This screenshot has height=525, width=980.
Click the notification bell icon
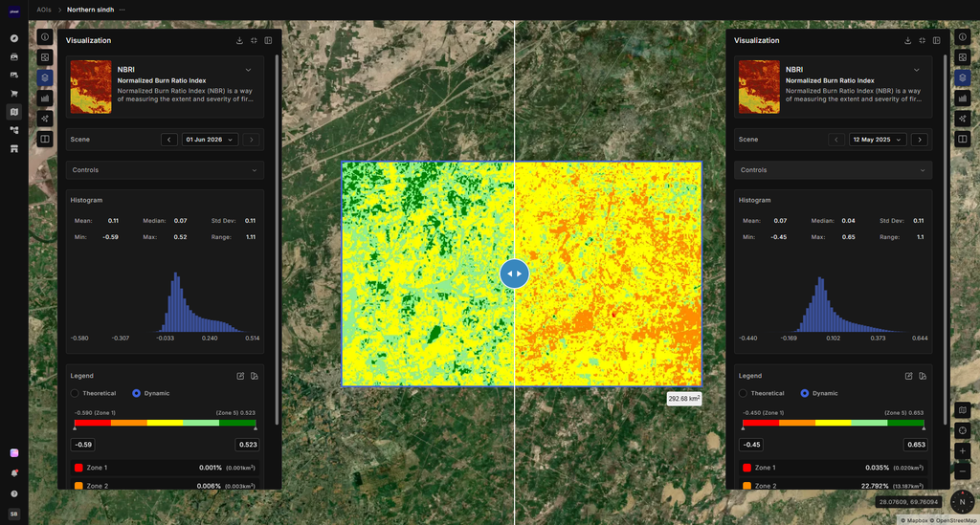click(x=13, y=473)
